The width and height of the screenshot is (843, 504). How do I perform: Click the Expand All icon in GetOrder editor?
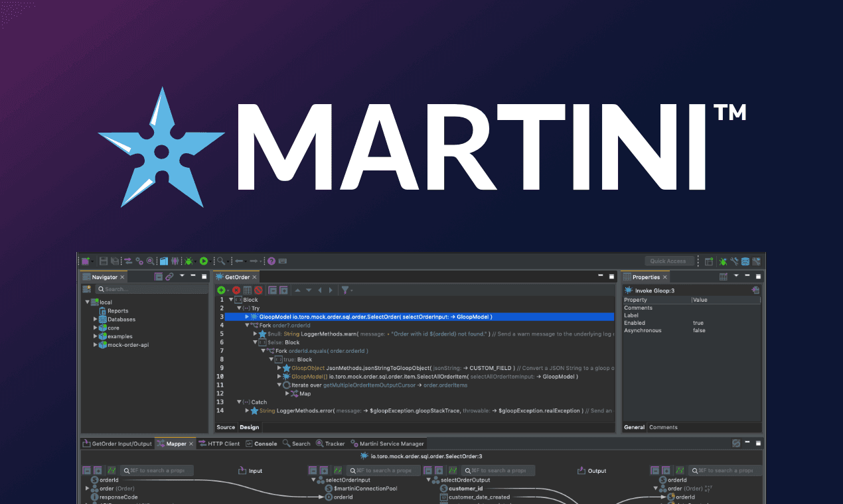point(283,290)
